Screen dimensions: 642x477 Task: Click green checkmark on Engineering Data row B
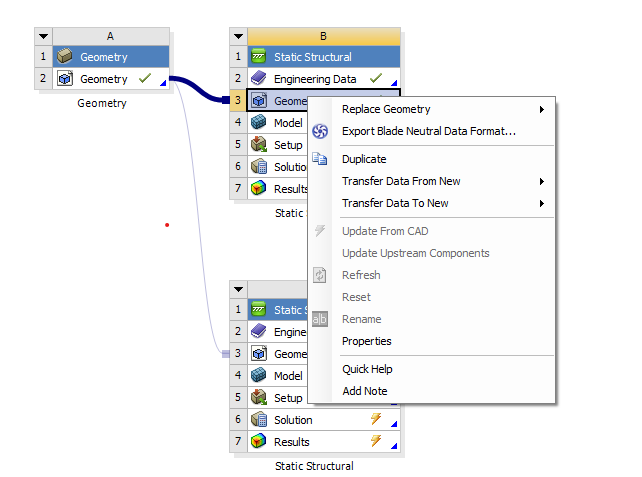(376, 78)
